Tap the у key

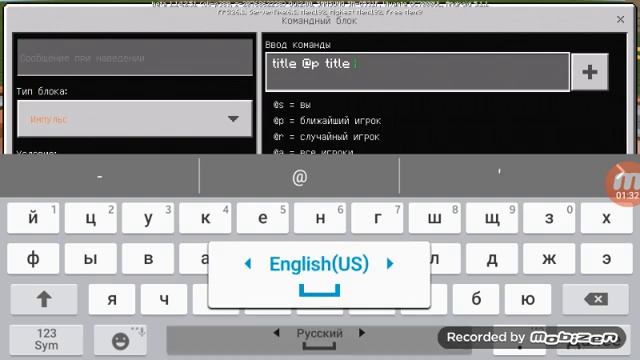tap(148, 218)
